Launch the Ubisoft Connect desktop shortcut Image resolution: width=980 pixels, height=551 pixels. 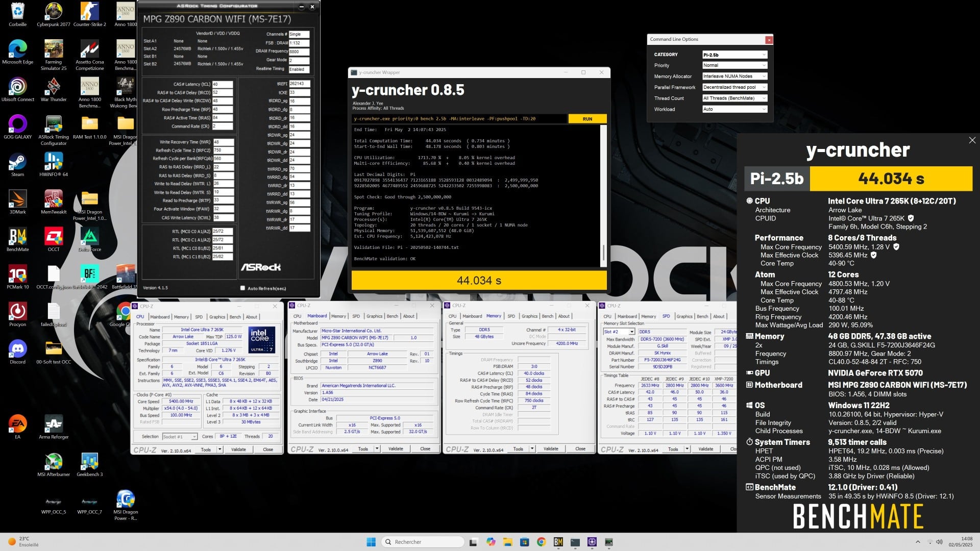(x=18, y=90)
